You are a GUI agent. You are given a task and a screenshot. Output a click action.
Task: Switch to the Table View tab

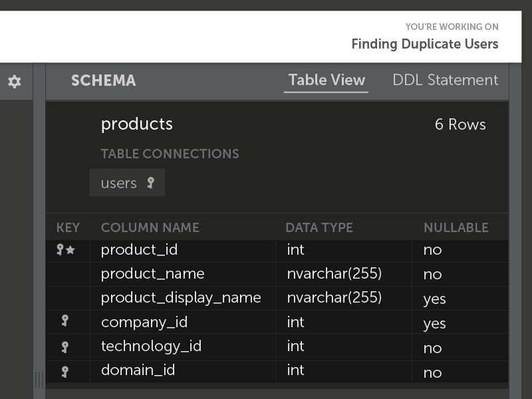(326, 80)
